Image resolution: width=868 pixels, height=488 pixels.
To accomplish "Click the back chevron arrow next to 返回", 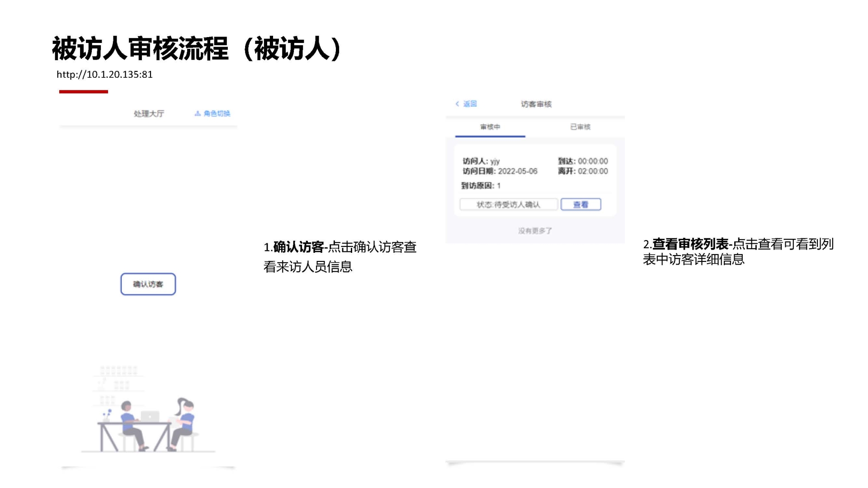I will click(458, 104).
